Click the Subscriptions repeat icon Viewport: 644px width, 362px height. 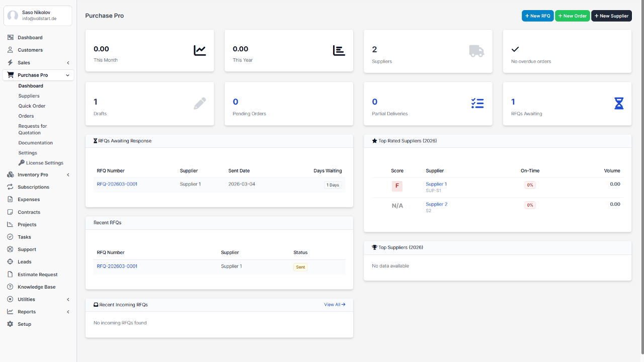10,187
